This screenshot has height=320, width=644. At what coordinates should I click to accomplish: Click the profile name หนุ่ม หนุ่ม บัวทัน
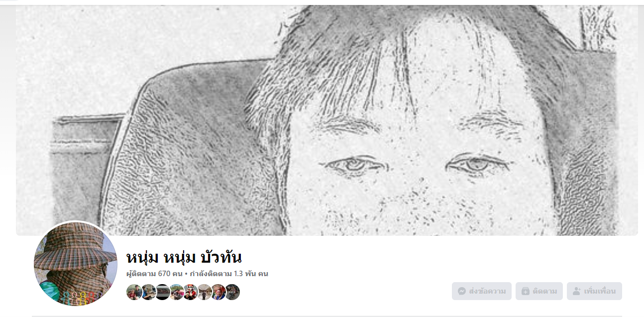[x=184, y=258]
